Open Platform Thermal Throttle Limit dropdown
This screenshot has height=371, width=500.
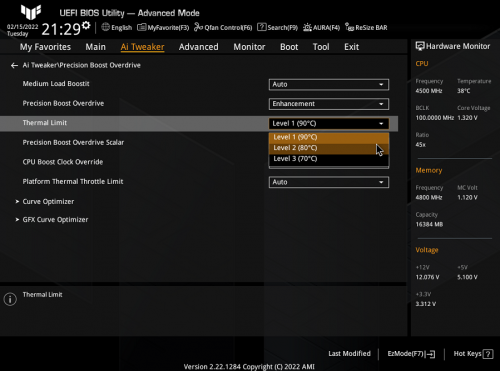point(329,182)
